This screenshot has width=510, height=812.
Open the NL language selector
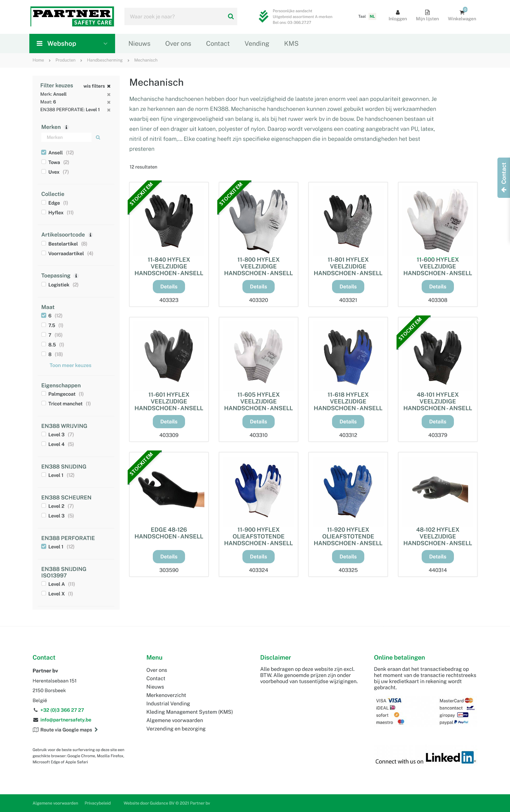click(372, 16)
